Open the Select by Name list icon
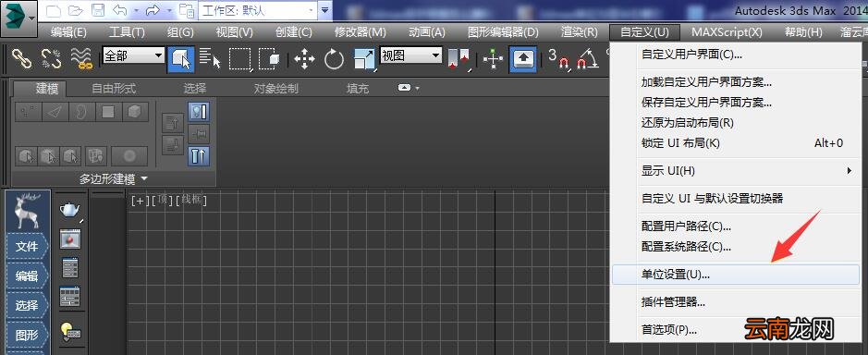 210,59
